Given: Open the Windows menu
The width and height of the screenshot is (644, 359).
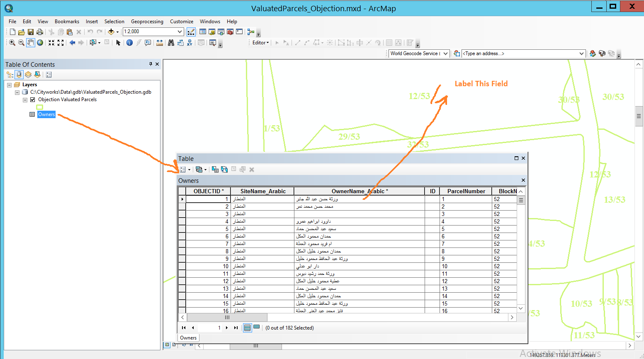Looking at the screenshot, I should pyautogui.click(x=210, y=22).
